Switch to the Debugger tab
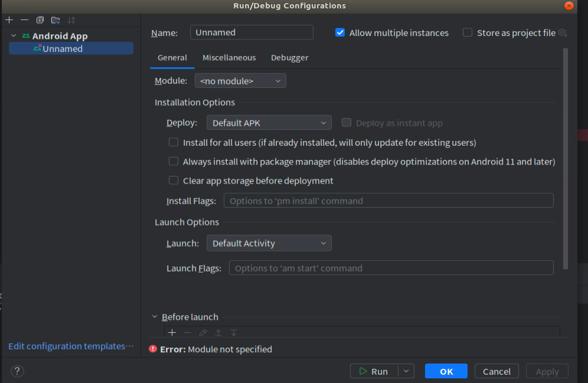 [x=290, y=58]
